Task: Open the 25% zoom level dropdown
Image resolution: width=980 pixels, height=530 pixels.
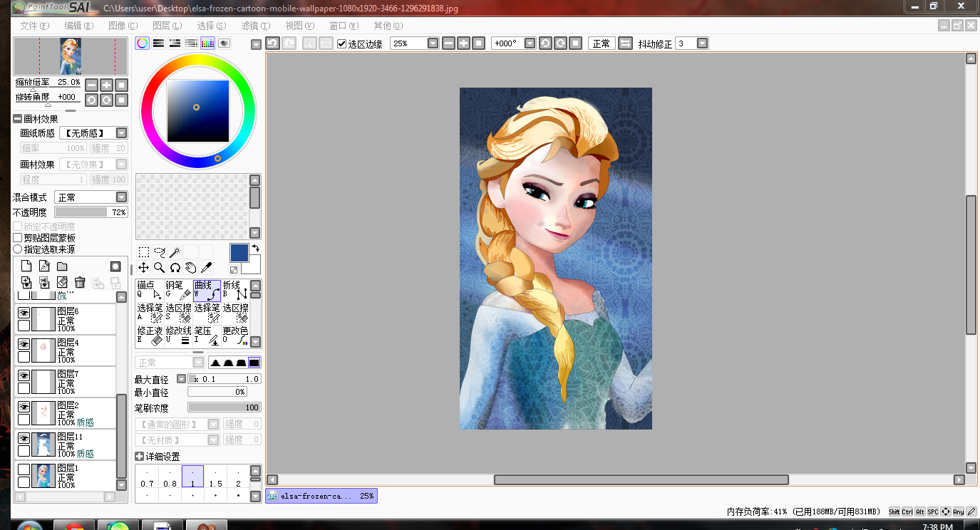Action: [x=415, y=43]
